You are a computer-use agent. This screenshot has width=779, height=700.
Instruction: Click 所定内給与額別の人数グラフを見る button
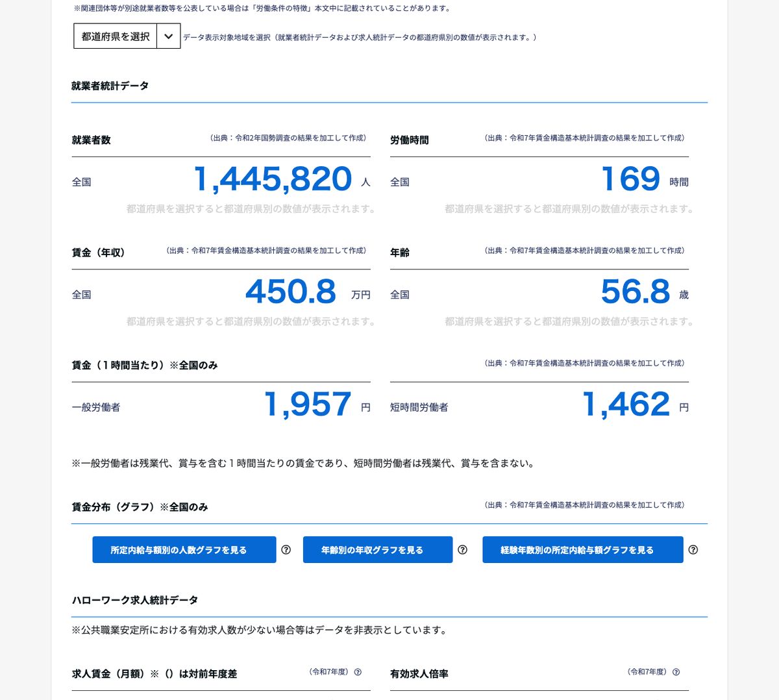click(x=184, y=550)
